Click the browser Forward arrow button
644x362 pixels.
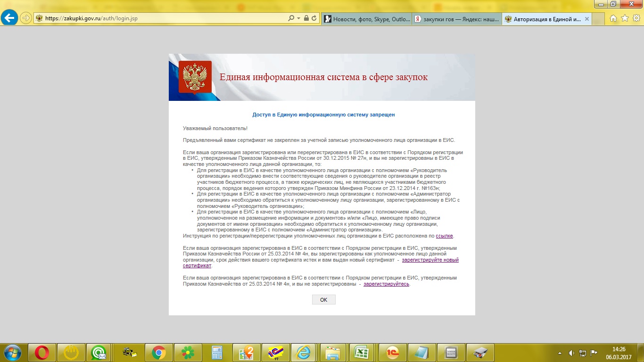pos(25,18)
